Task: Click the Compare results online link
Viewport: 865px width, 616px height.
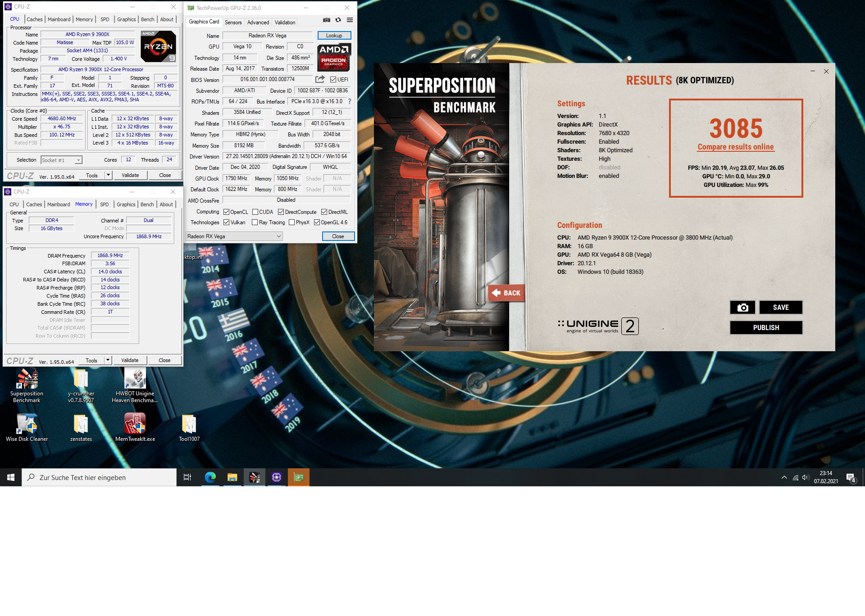Action: [x=735, y=147]
